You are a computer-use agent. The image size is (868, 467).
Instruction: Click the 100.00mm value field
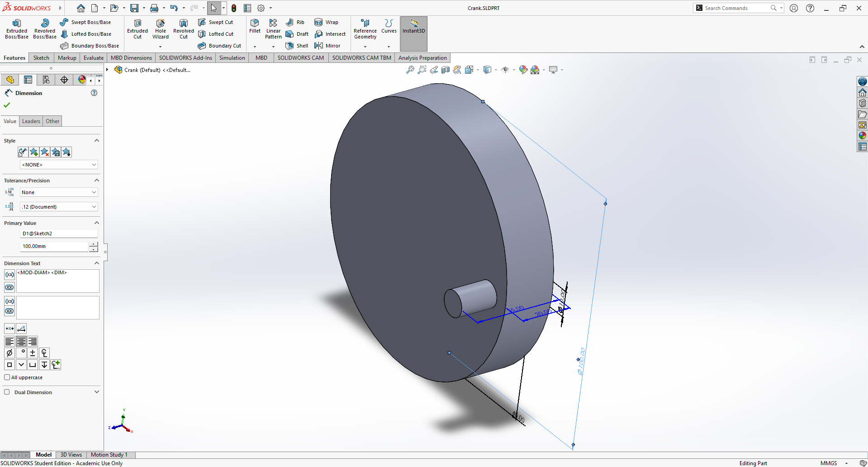[54, 246]
